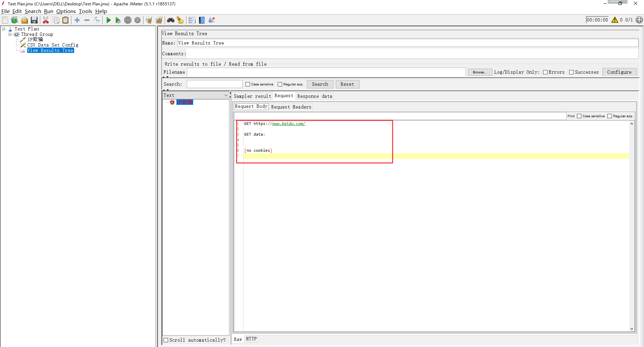Open the Search menu

(x=33, y=11)
